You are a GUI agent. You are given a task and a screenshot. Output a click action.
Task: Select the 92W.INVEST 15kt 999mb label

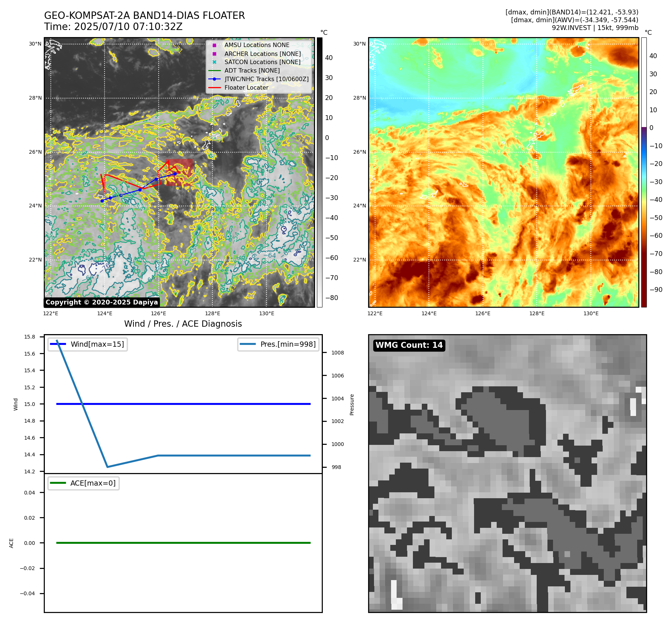[x=595, y=28]
